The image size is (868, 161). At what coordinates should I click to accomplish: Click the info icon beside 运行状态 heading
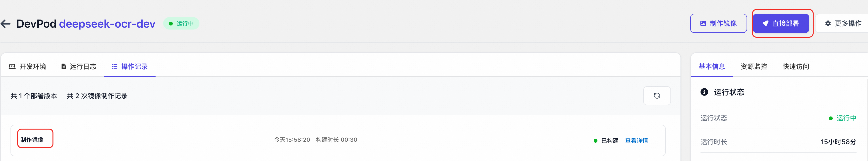point(704,92)
